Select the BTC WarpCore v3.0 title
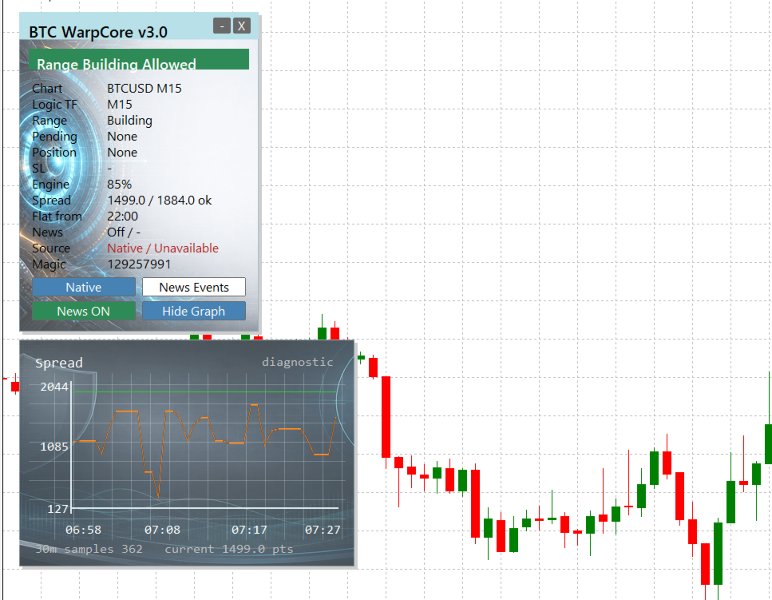 coord(98,32)
